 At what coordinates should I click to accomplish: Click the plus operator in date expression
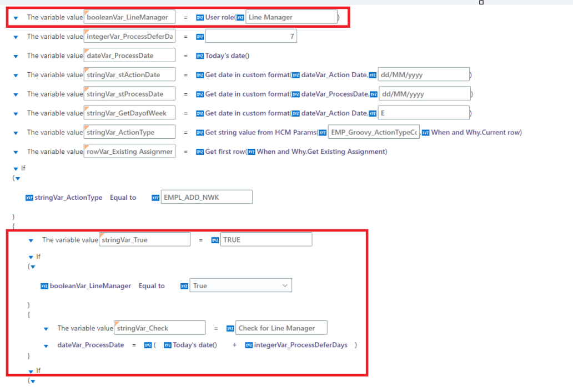pos(234,345)
